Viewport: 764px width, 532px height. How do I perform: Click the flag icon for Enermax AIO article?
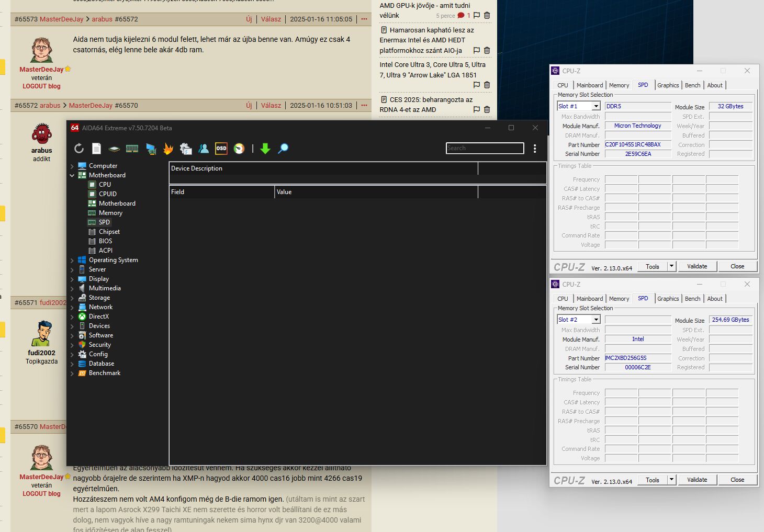point(477,50)
